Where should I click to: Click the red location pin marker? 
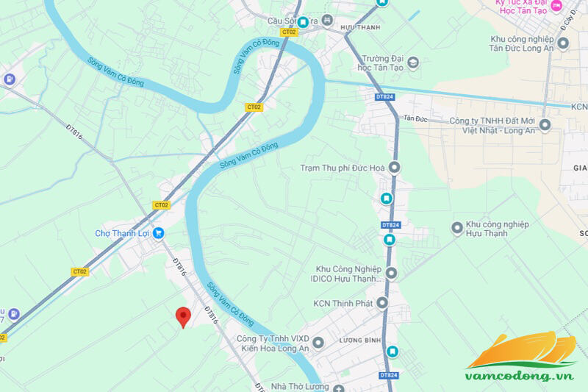(x=183, y=318)
